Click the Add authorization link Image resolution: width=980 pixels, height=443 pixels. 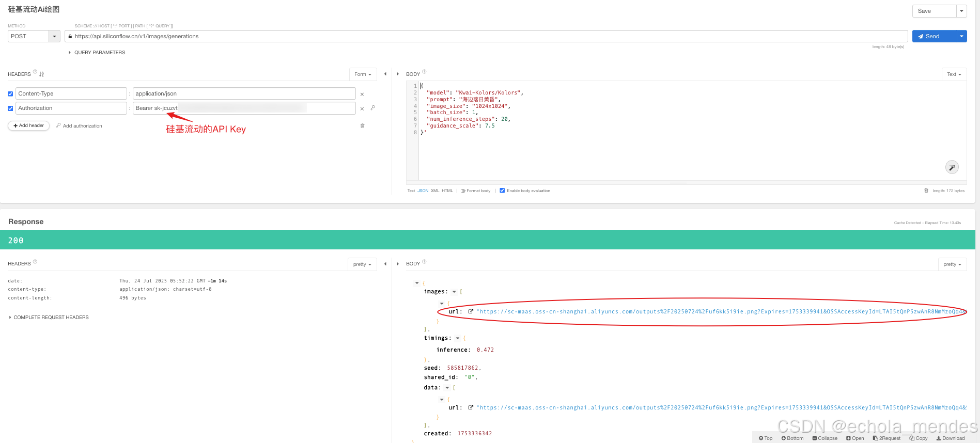click(x=79, y=126)
